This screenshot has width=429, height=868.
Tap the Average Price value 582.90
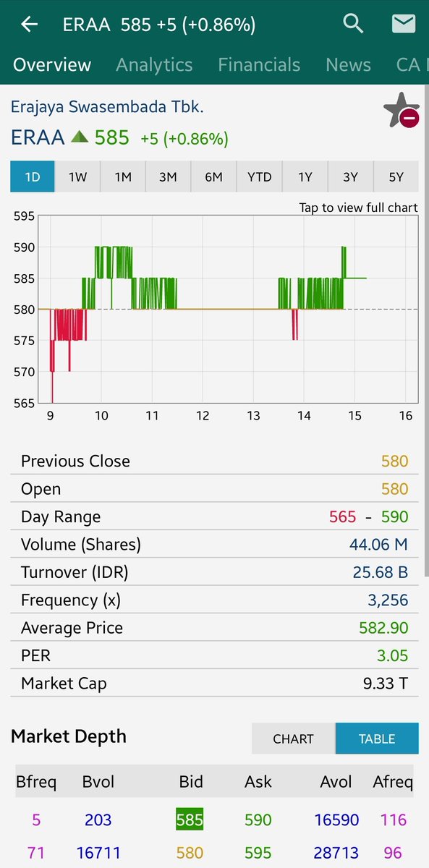[383, 628]
